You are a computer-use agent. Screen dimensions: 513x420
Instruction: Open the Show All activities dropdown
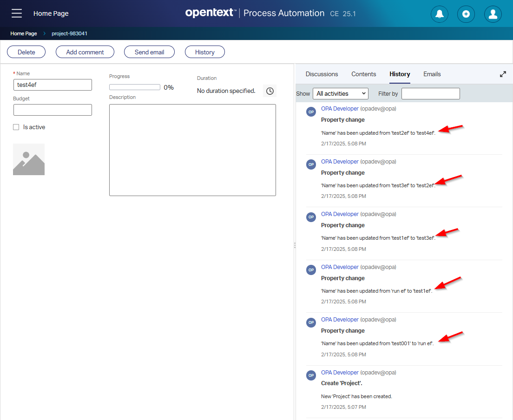pos(340,93)
